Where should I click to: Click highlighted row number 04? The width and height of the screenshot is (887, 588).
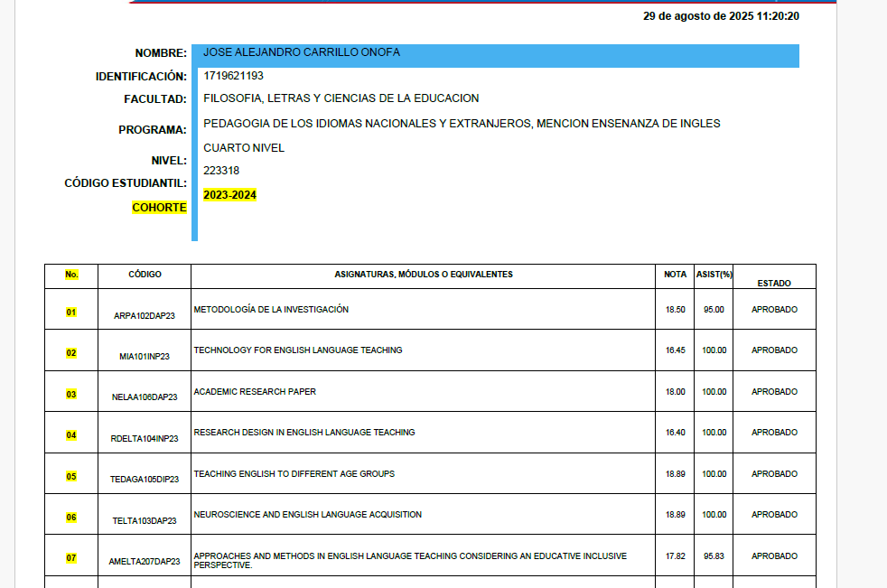click(x=71, y=435)
